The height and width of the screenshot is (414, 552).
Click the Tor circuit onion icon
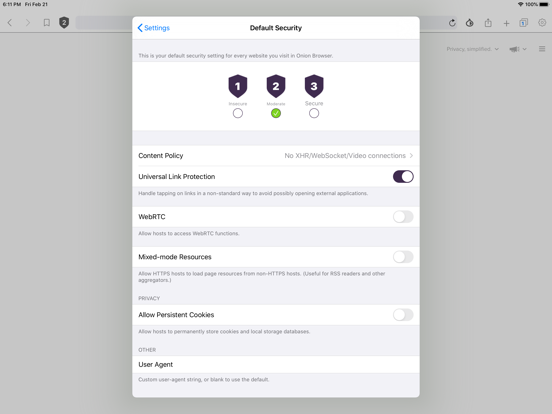click(x=469, y=23)
